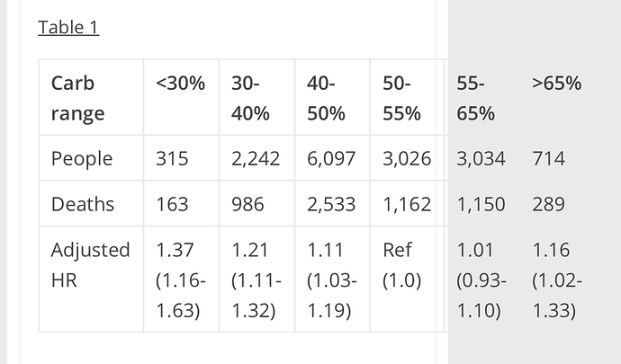Image resolution: width=621 pixels, height=364 pixels.
Task: Click the 50-55% column header
Action: tap(402, 97)
